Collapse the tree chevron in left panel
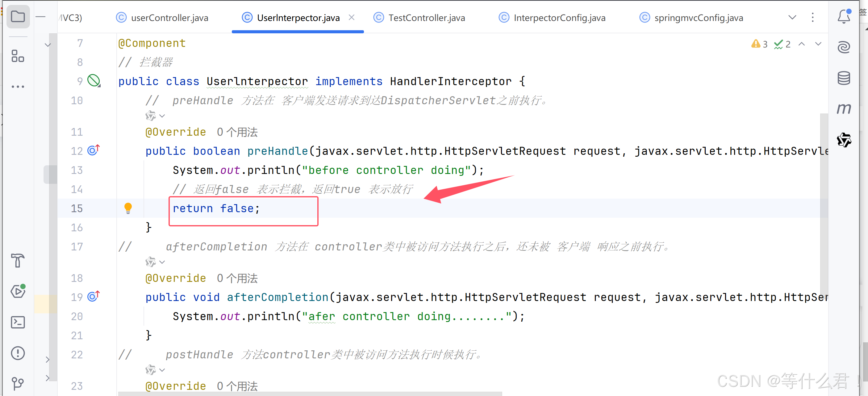868x396 pixels. click(x=48, y=45)
